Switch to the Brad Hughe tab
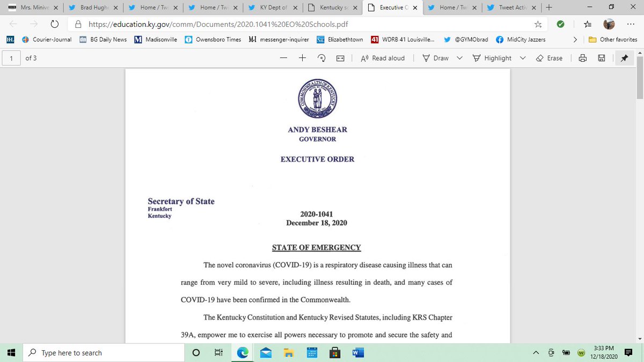The width and height of the screenshot is (644, 362). click(x=93, y=8)
